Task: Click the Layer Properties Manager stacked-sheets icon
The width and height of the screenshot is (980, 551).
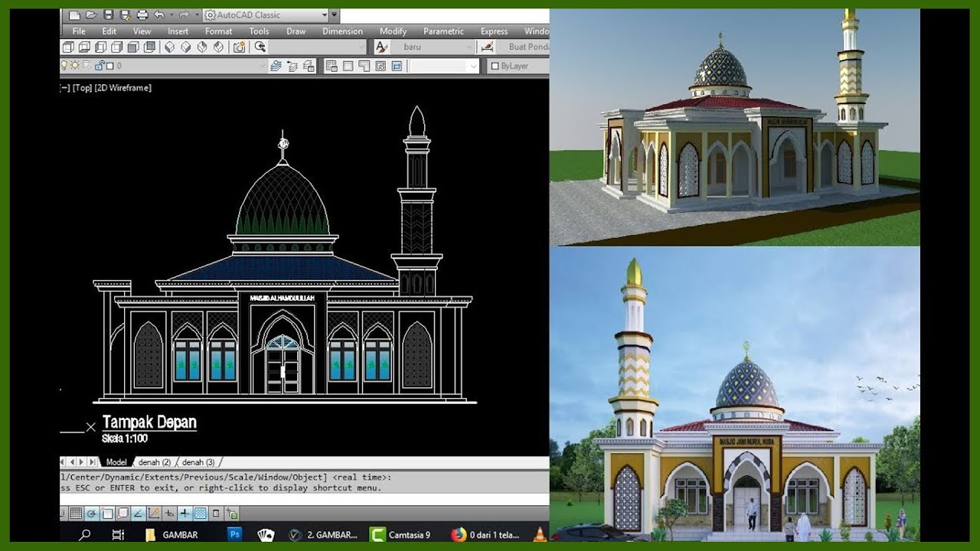Action: pos(276,66)
